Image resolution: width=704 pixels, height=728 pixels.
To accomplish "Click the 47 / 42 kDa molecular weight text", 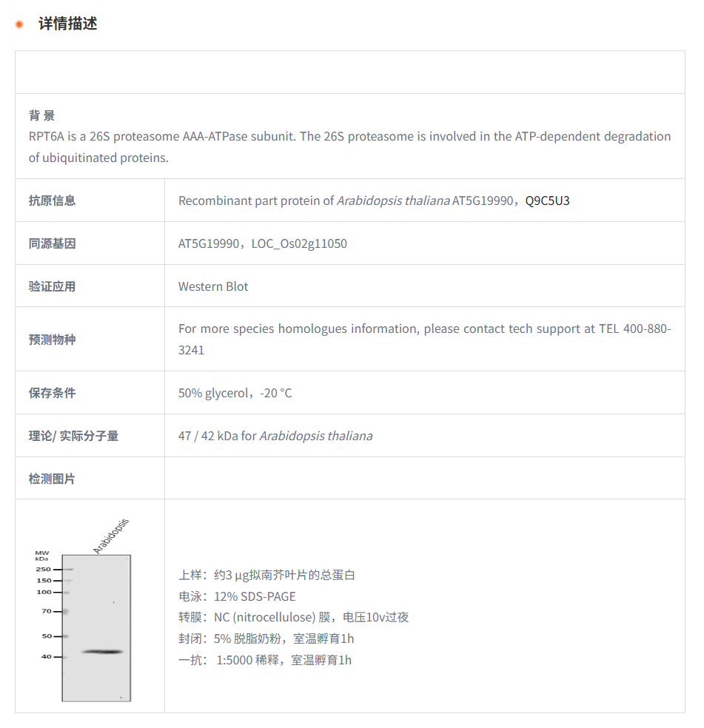I will point(275,436).
